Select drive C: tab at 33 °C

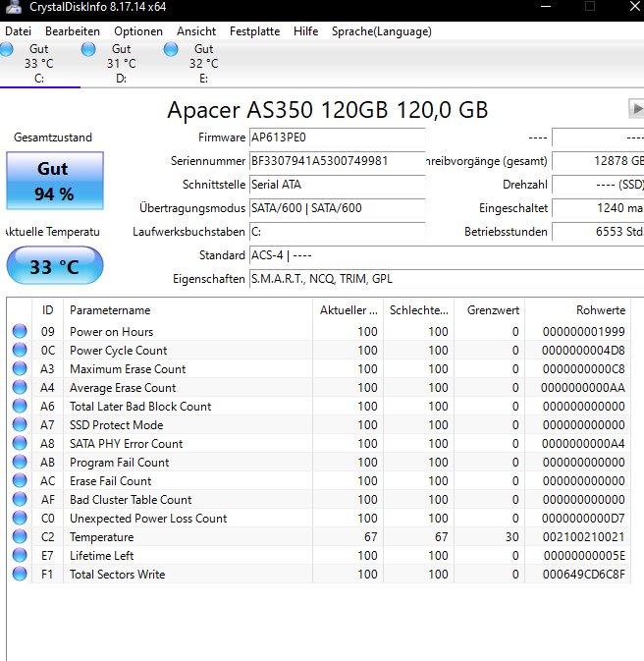(38, 64)
